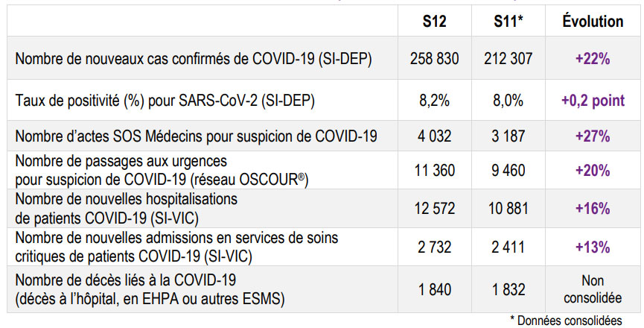Click the 9 460 value cell
Image resolution: width=644 pixels, height=328 pixels.
508,170
